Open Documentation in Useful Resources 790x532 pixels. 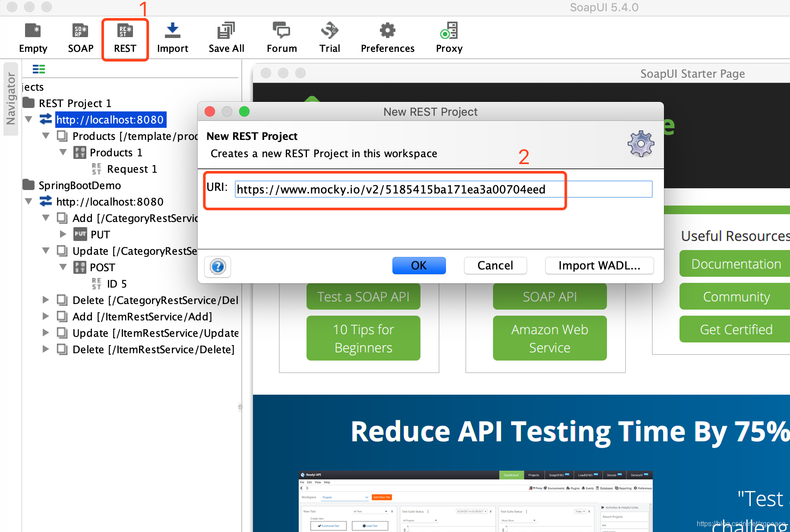(736, 263)
